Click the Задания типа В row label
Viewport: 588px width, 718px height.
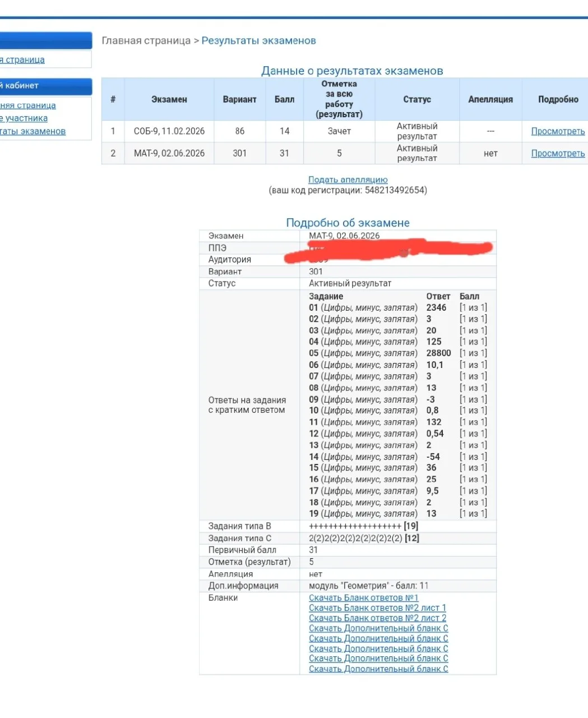pyautogui.click(x=239, y=526)
